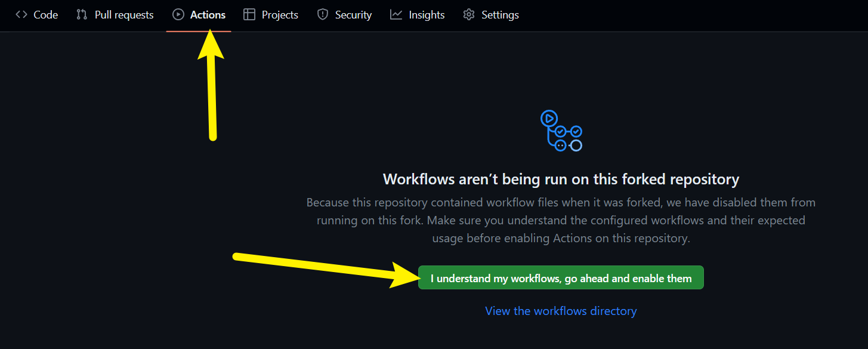The image size is (868, 349).
Task: Open the Code tab
Action: (45, 15)
